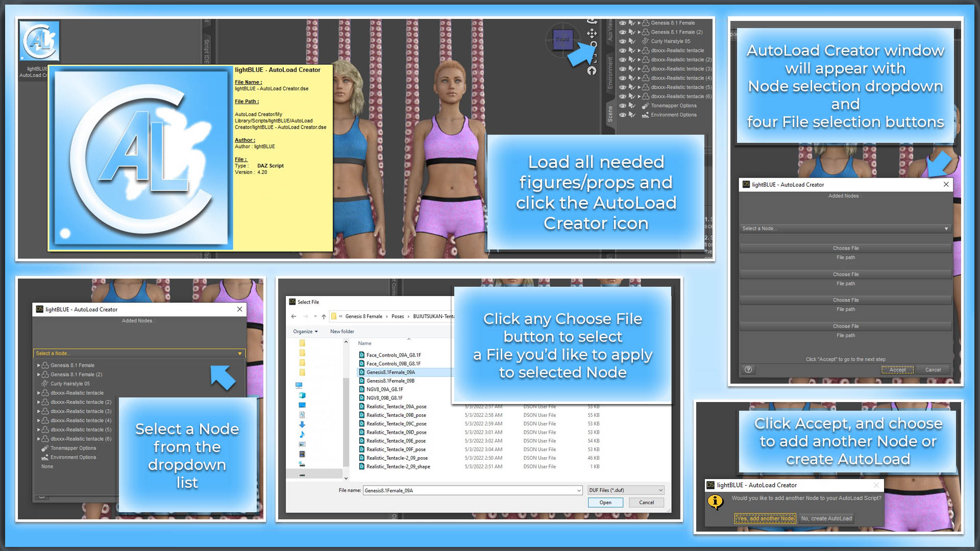980x551 pixels.
Task: Click the Poses breadcrumb in Select File
Action: point(398,316)
